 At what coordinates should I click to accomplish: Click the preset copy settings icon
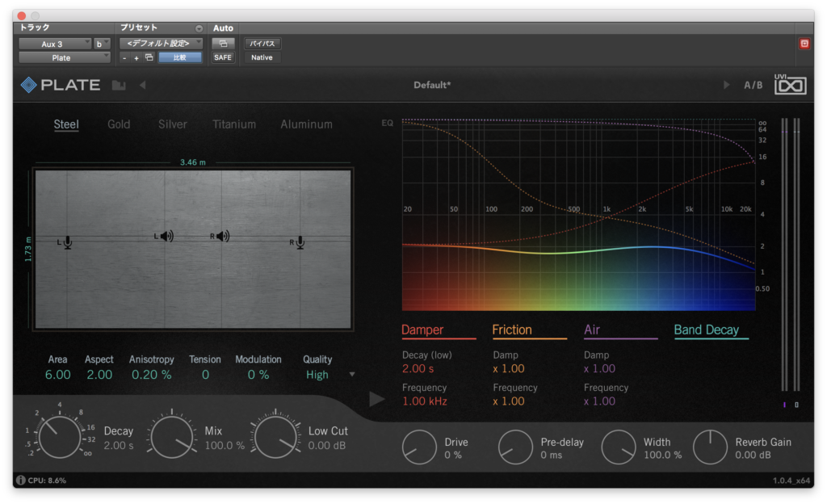pos(149,57)
